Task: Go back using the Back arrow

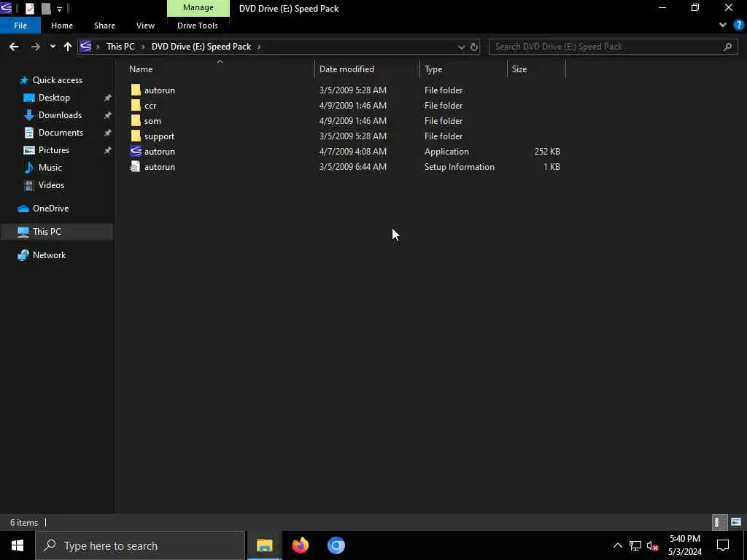Action: (14, 47)
